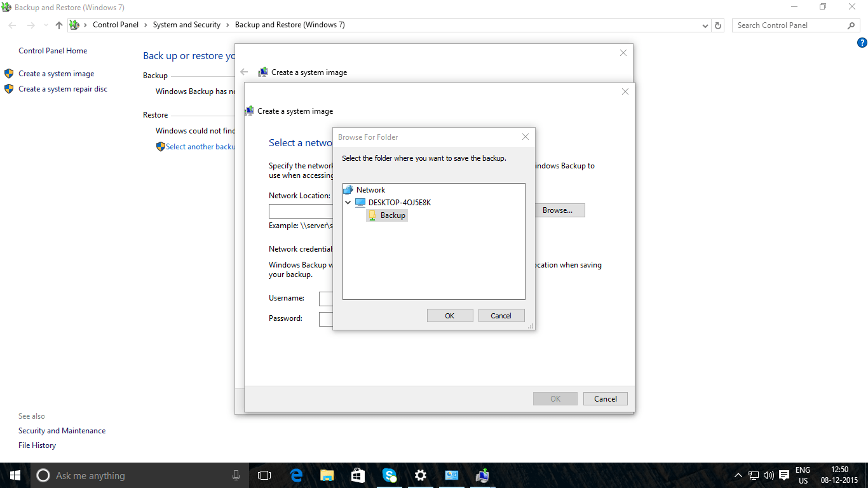Click back arrow in rear system image window
The width and height of the screenshot is (868, 488).
pos(244,72)
